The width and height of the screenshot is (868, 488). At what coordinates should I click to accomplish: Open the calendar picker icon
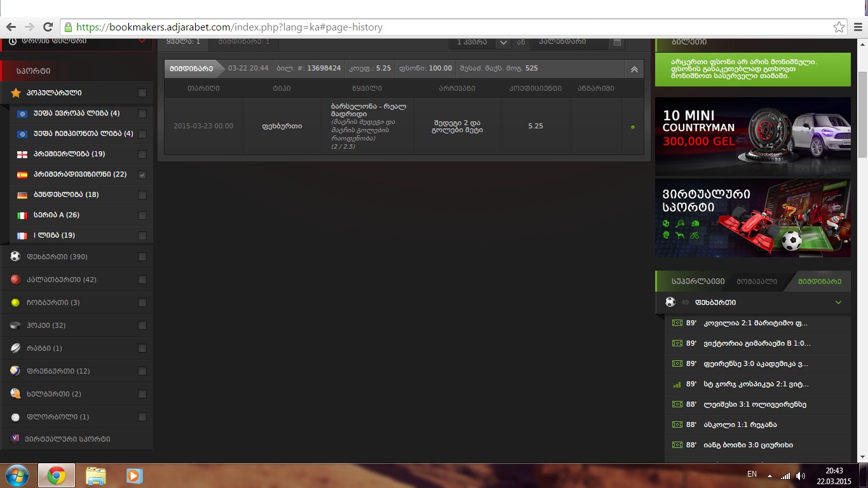[616, 42]
